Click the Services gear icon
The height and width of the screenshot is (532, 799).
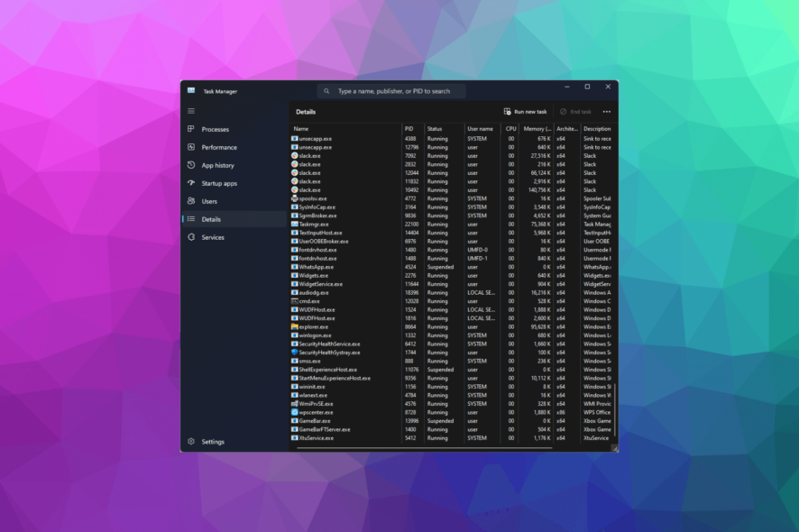pos(191,237)
